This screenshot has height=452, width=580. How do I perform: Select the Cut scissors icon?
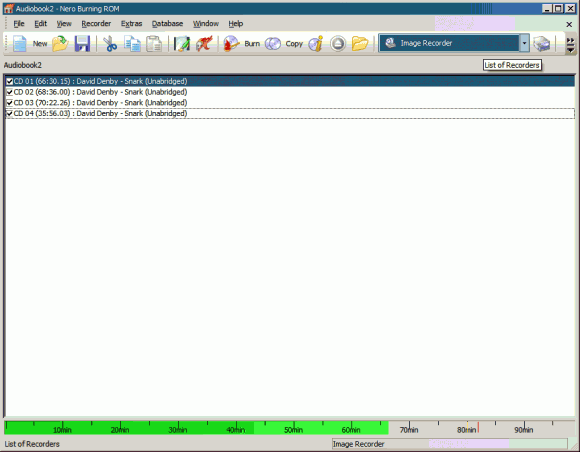click(110, 44)
